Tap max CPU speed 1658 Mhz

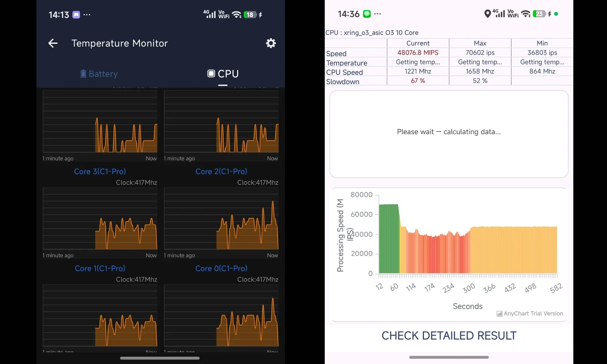pos(480,71)
